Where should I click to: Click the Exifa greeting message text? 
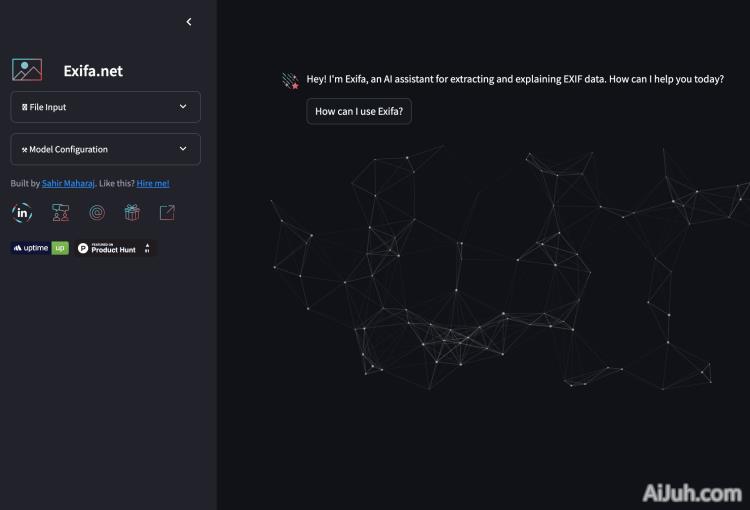click(x=515, y=79)
